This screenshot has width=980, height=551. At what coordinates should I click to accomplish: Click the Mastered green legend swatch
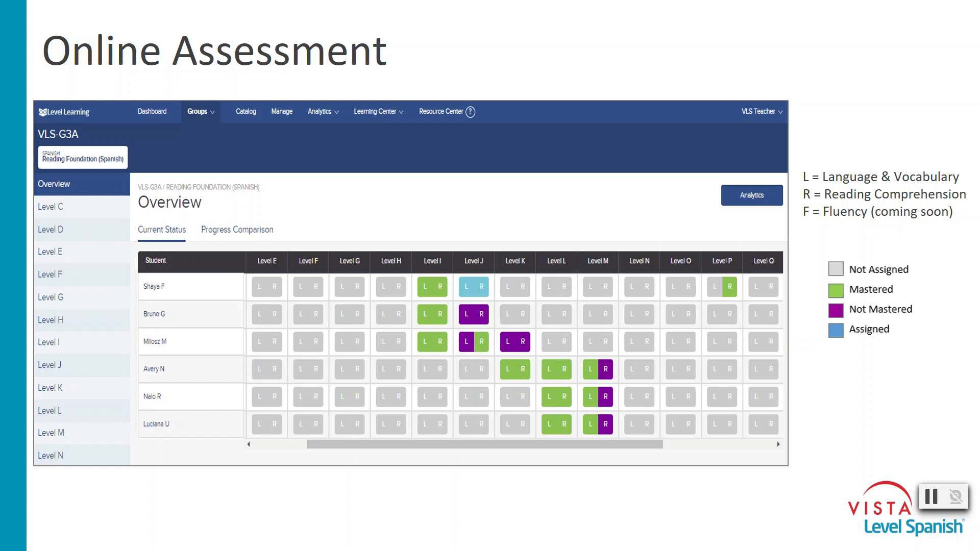pos(836,290)
